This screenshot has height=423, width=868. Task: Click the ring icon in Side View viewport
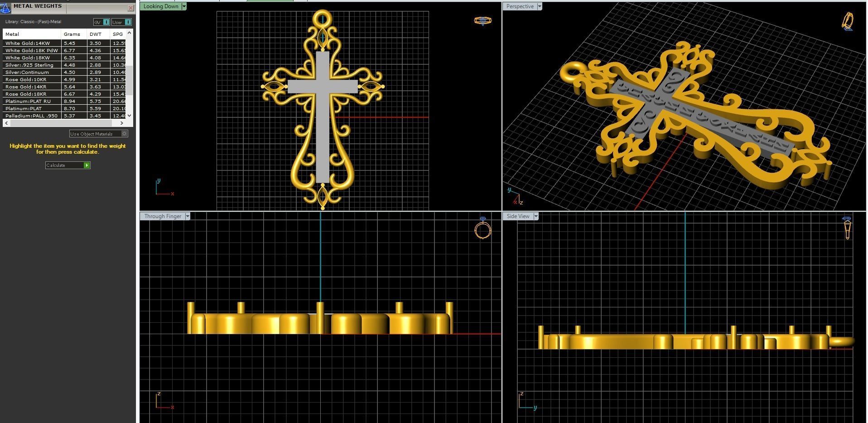click(x=847, y=228)
